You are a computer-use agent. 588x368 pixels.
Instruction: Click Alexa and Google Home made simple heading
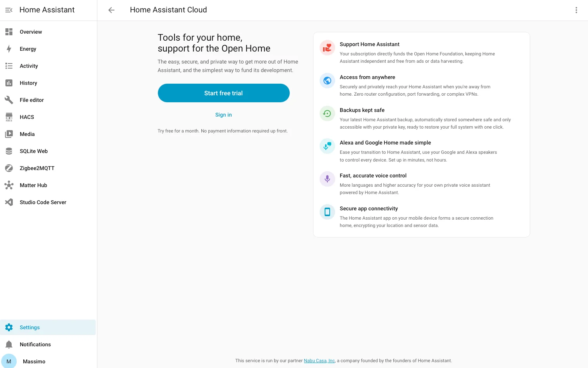click(385, 143)
